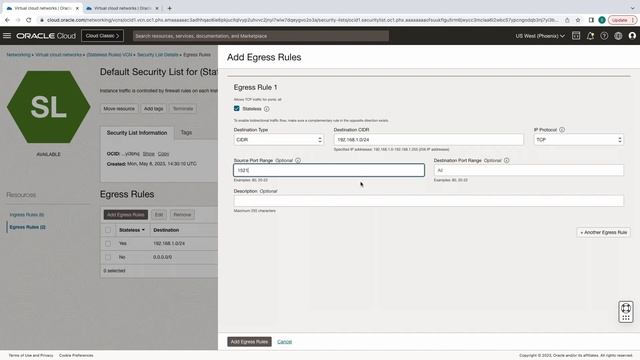Show the browser tab search chevron

632,8
